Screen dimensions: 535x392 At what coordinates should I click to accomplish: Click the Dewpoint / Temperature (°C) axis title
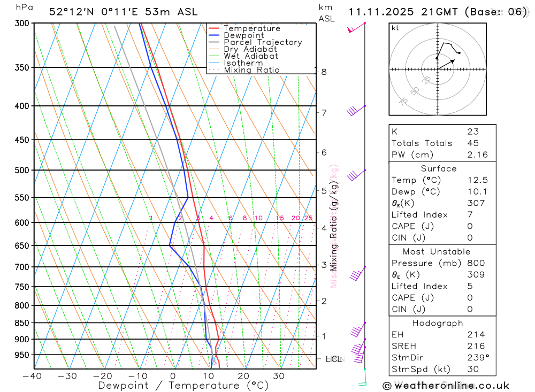coord(184,386)
